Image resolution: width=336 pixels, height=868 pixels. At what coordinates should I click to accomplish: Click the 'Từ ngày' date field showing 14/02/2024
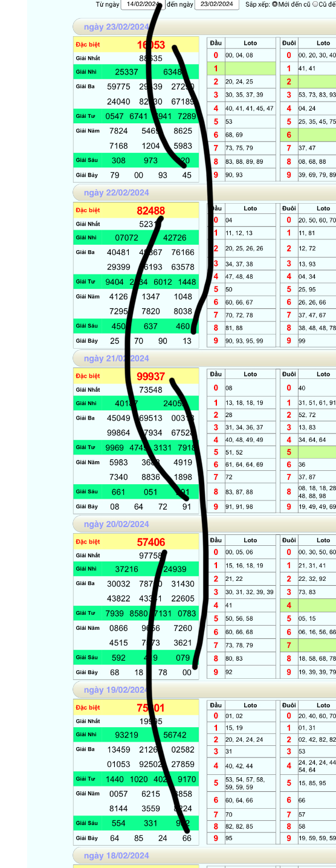[x=143, y=4]
